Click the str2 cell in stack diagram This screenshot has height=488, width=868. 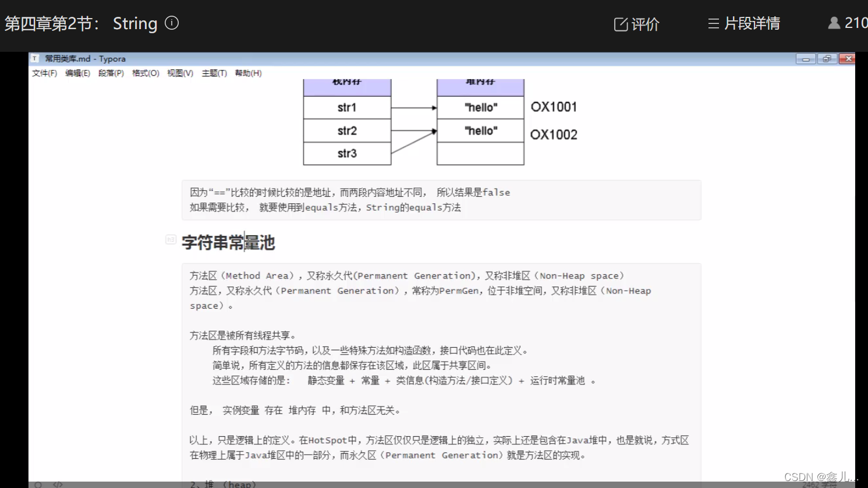(x=347, y=130)
